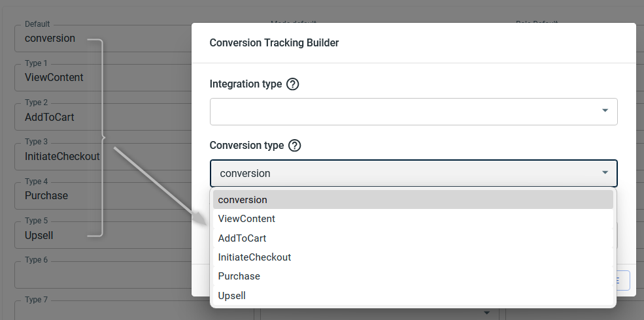The height and width of the screenshot is (320, 644).
Task: Click the empty Integration type field
Action: click(414, 112)
